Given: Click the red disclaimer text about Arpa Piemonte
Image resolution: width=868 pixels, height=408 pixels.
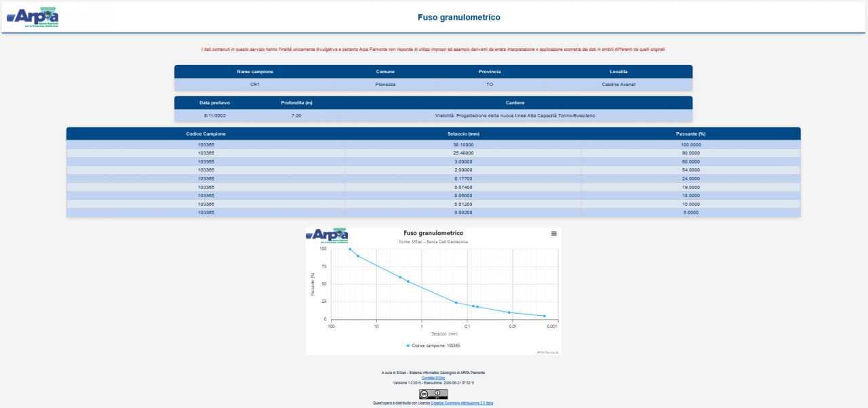Looking at the screenshot, I should tap(433, 49).
